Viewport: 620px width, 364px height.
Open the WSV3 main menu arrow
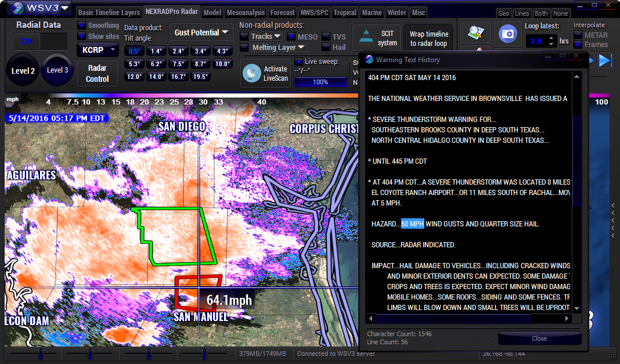[65, 8]
